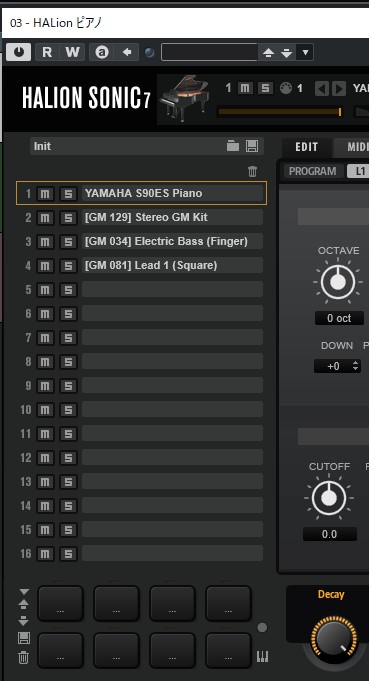Click first trigger pad in top row
This screenshot has width=369, height=681.
(60, 604)
